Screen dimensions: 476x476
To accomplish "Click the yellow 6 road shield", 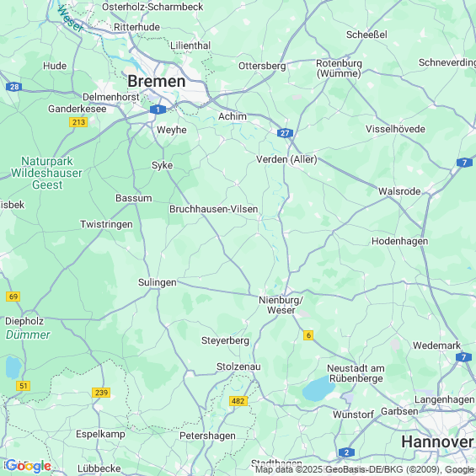I will click(x=308, y=335).
